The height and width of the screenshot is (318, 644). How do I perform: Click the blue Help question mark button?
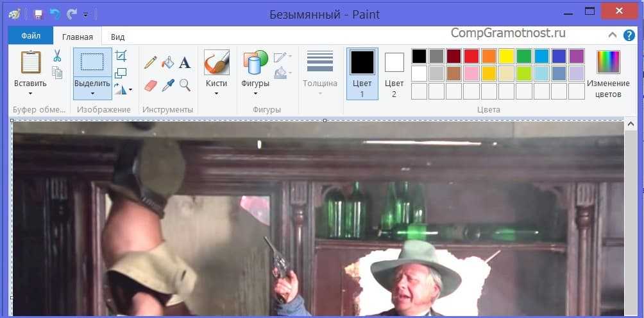coord(630,36)
